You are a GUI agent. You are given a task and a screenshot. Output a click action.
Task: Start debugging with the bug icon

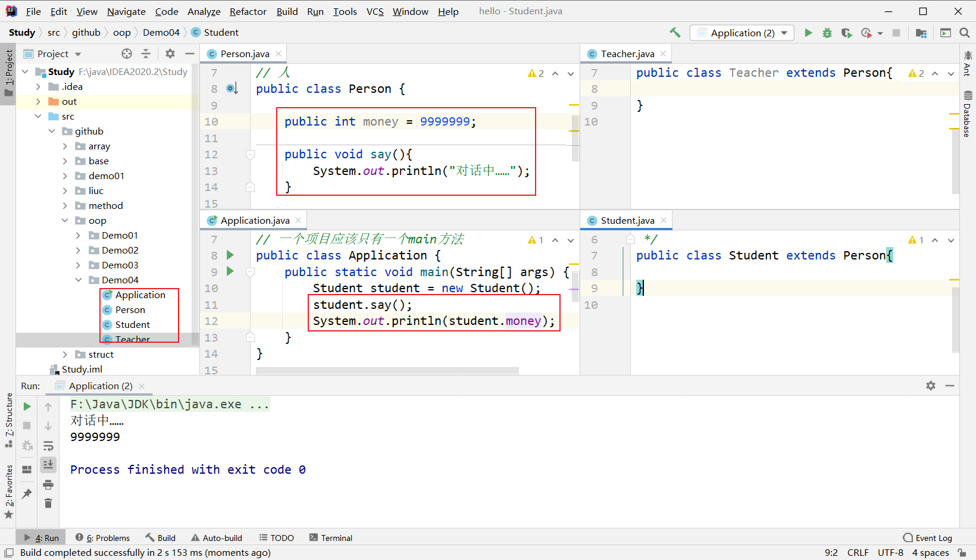point(827,33)
